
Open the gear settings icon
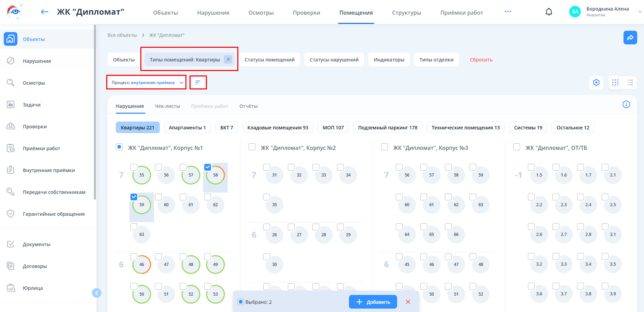tap(596, 83)
